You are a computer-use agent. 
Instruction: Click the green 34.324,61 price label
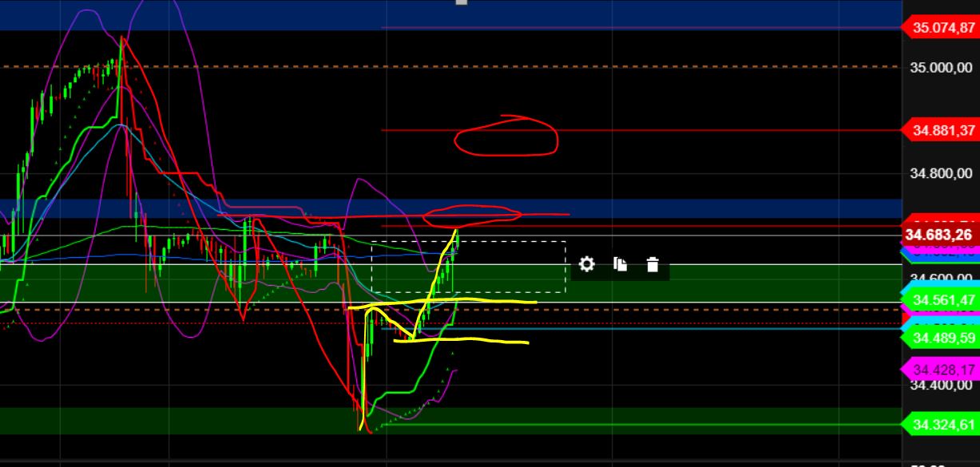(942, 424)
